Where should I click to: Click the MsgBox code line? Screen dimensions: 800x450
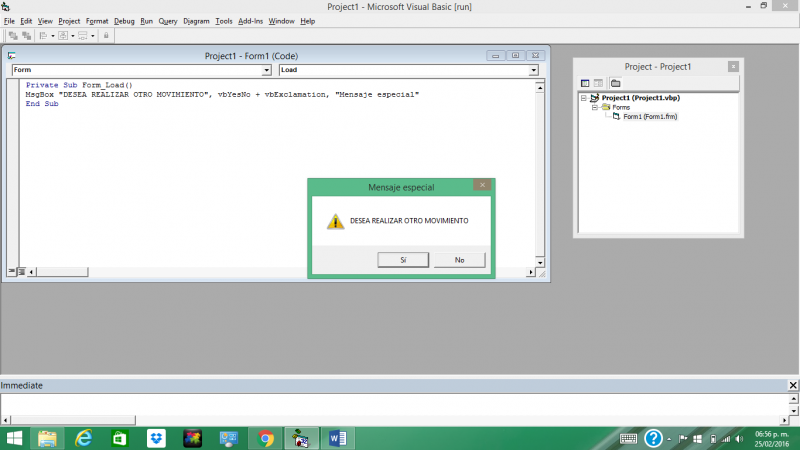coord(222,94)
